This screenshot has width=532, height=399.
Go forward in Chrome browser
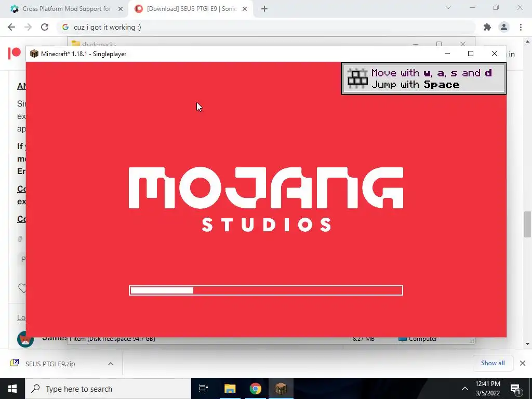tap(28, 27)
